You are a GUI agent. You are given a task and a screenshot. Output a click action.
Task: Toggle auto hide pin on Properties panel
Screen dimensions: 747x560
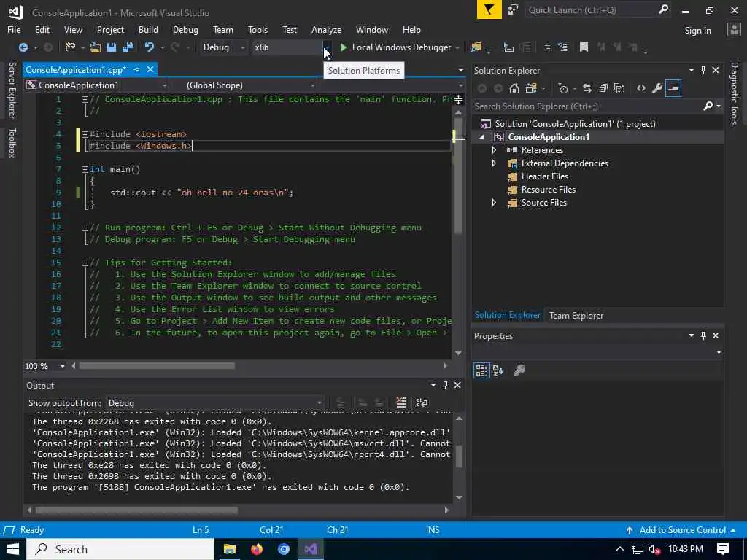point(703,335)
